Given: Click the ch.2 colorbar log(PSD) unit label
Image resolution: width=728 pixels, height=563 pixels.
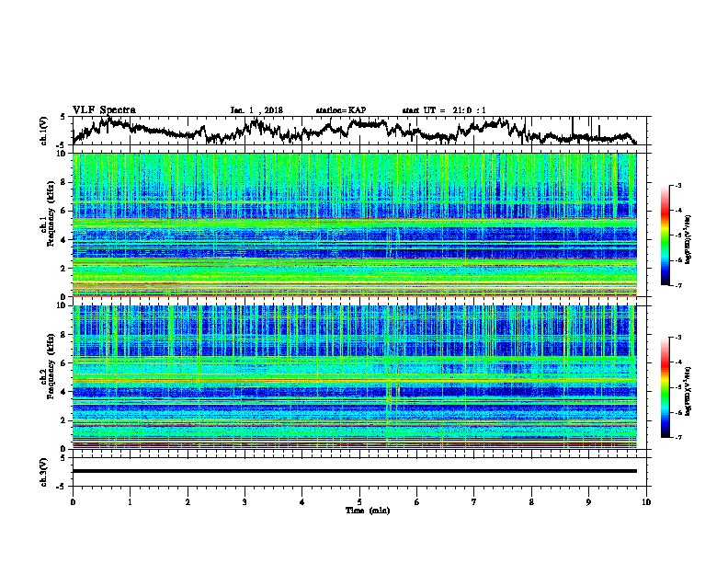Looking at the screenshot, I should [688, 391].
